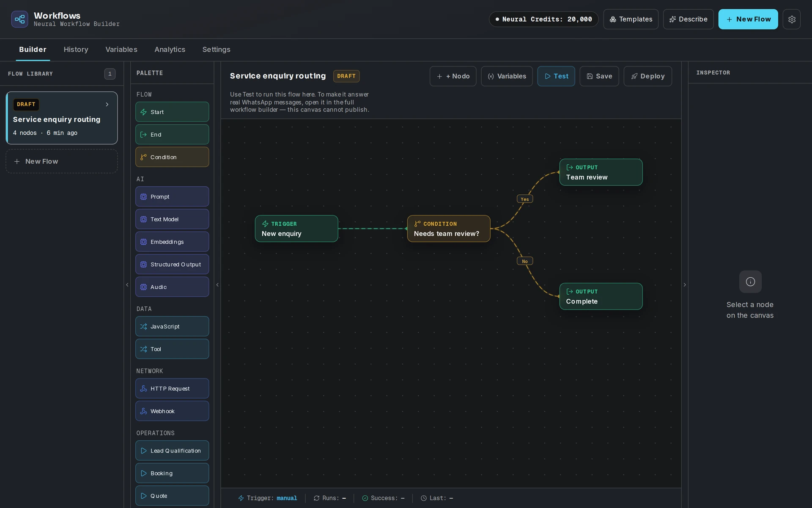812x508 pixels.
Task: Save the current flow
Action: 599,76
